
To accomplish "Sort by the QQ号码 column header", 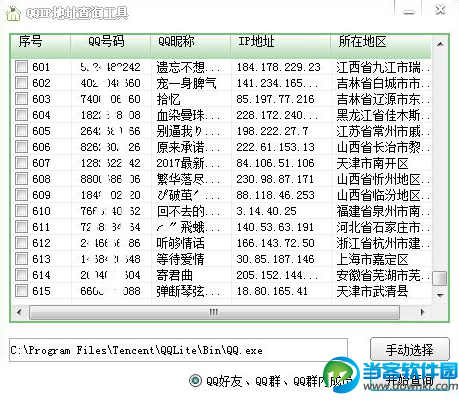I will point(110,45).
